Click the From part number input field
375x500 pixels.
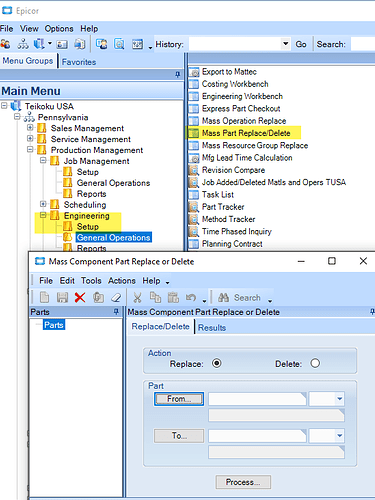tap(257, 399)
